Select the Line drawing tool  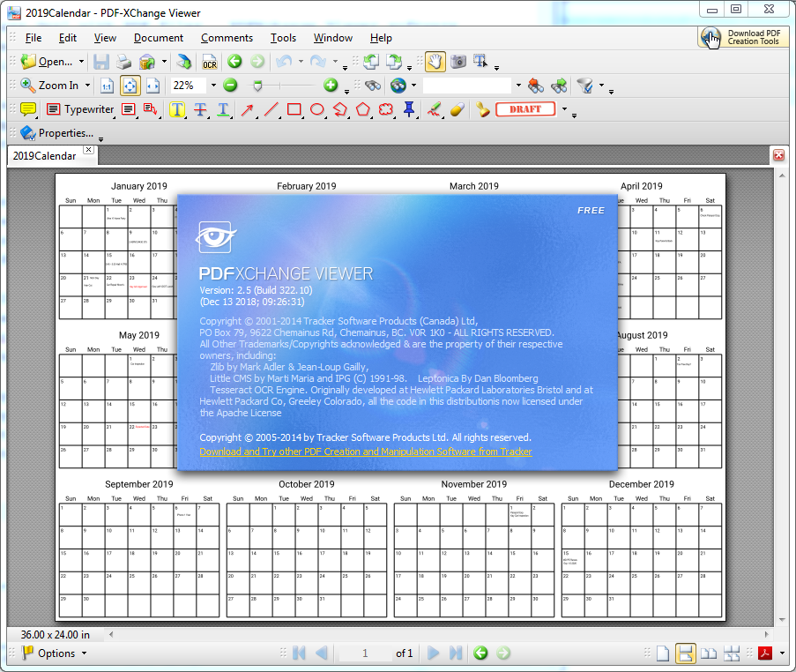(272, 109)
